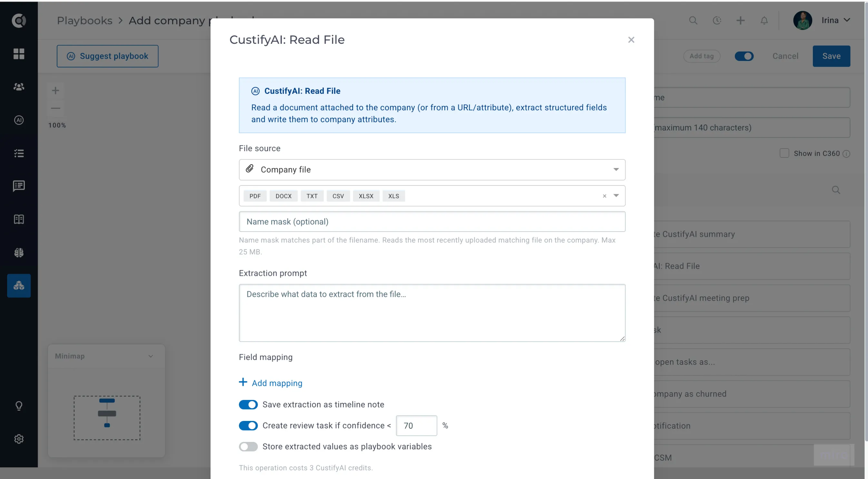Click the canvas zoom-in plus button
Image resolution: width=868 pixels, height=479 pixels.
(x=55, y=90)
